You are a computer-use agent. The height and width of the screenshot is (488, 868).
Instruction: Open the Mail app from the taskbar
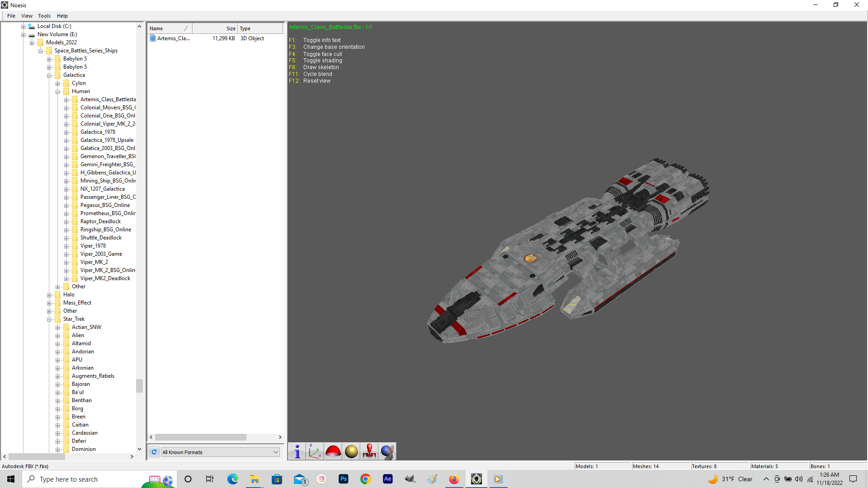point(300,479)
